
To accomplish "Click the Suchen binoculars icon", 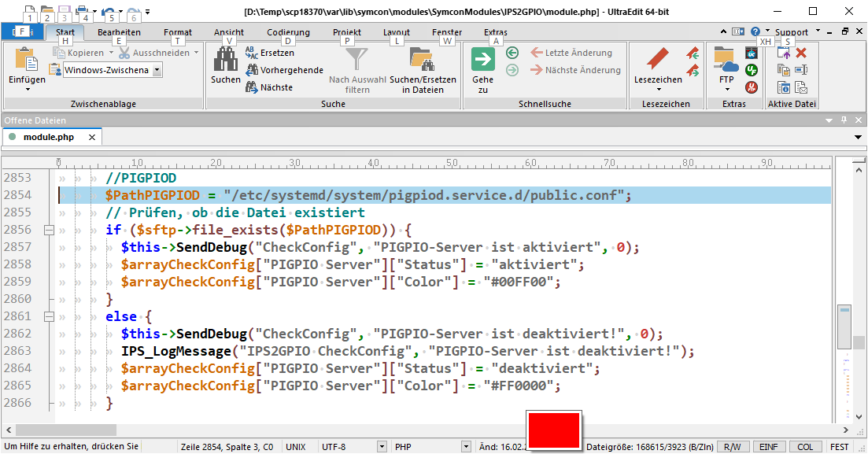I will [x=226, y=60].
